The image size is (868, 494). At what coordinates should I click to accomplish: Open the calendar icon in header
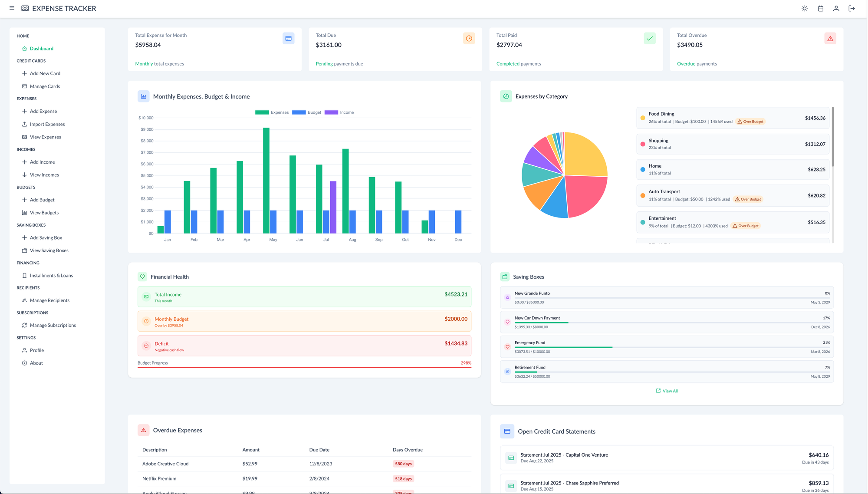click(x=820, y=9)
